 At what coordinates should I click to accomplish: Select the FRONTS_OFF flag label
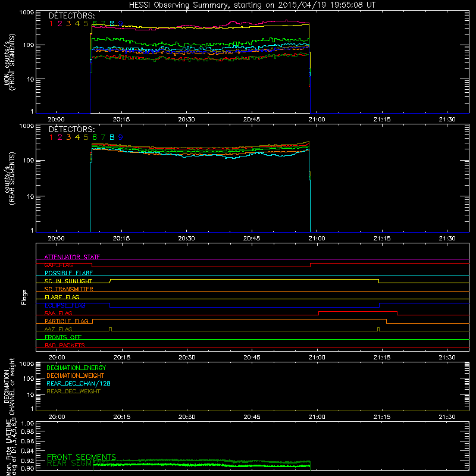click(x=63, y=337)
